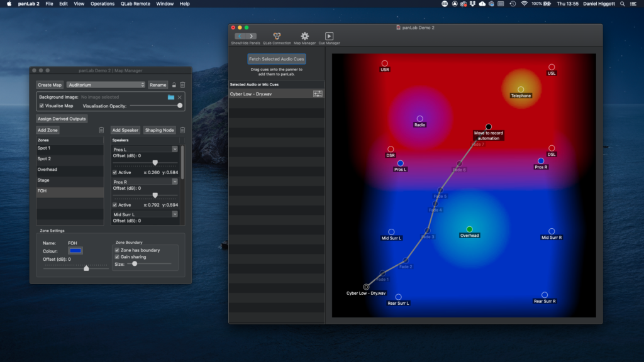Select the Telephone zone node on the map
The image size is (644, 362).
pos(521,89)
